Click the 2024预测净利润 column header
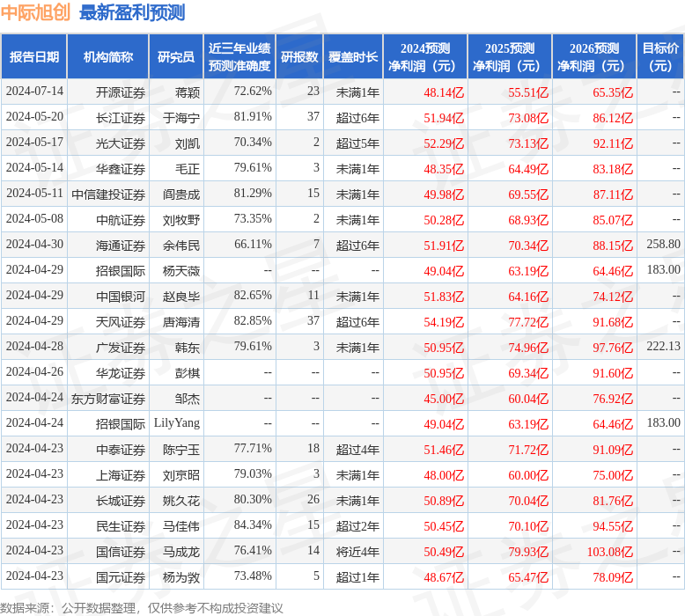The image size is (685, 616). pyautogui.click(x=425, y=56)
